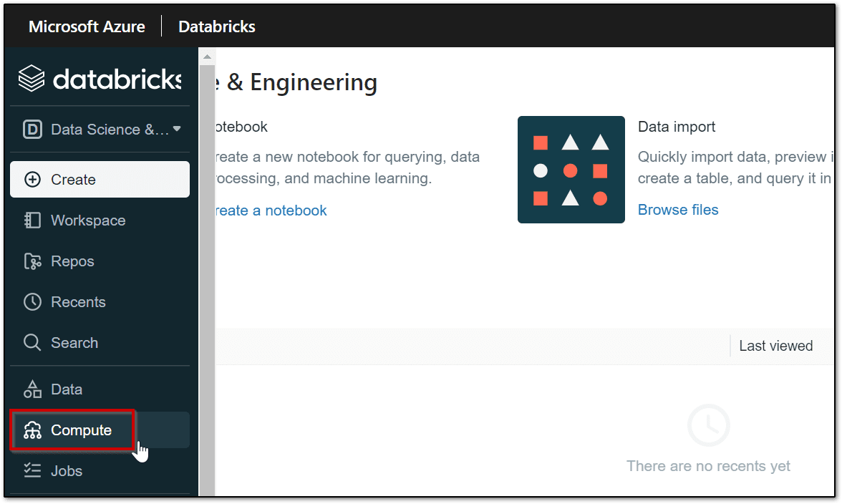Expand the Data Science & Engineering persona switcher
842x504 pixels.
point(100,130)
